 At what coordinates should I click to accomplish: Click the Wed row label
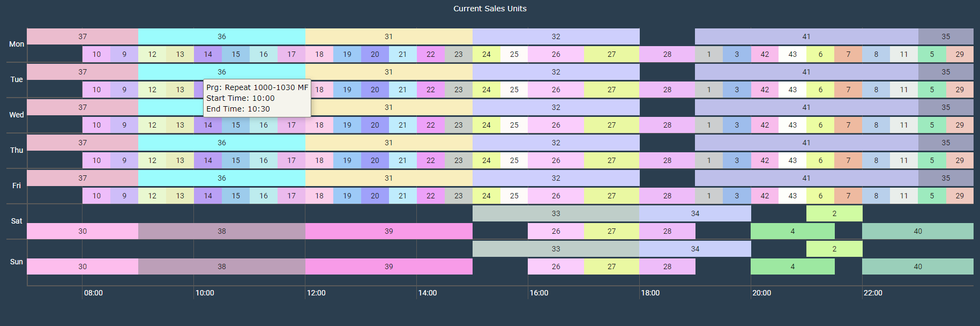17,115
